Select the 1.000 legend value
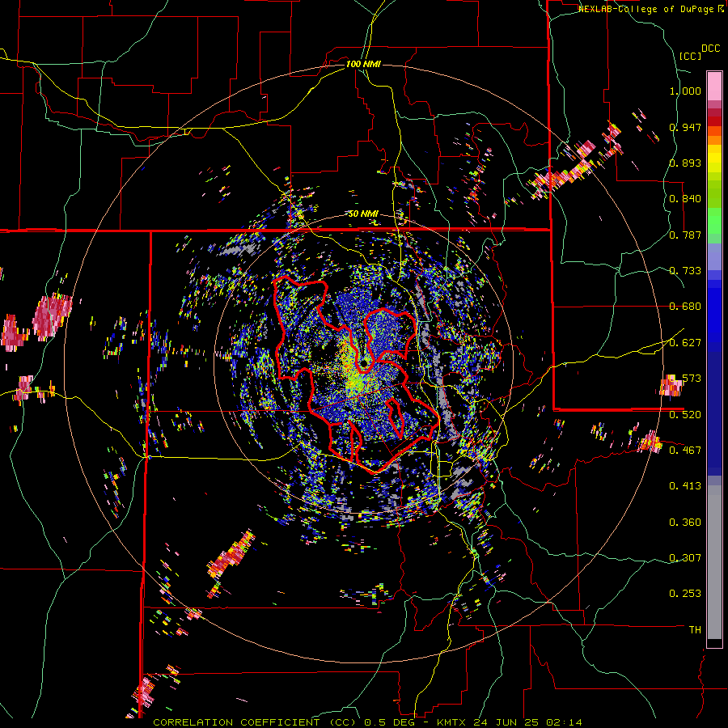Image resolution: width=728 pixels, height=728 pixels. pyautogui.click(x=685, y=91)
